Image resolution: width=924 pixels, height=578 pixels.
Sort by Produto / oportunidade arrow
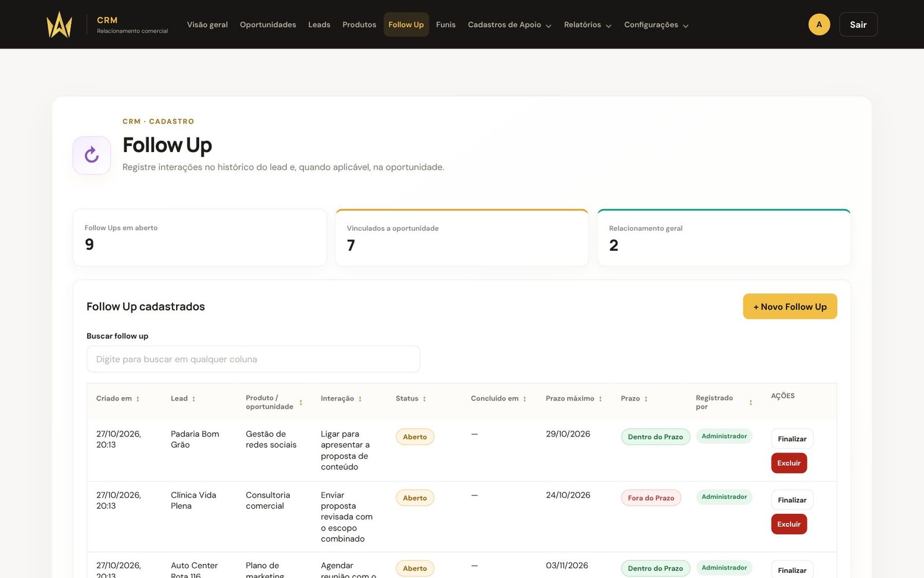point(301,402)
